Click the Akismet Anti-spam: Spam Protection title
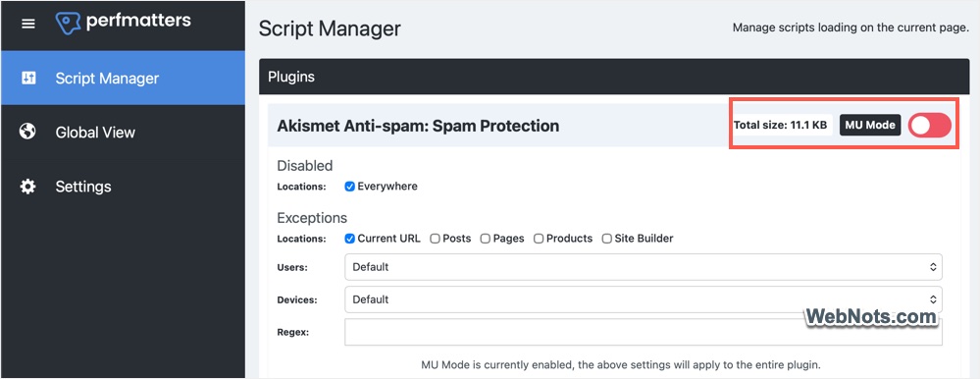The height and width of the screenshot is (379, 980). click(x=418, y=126)
